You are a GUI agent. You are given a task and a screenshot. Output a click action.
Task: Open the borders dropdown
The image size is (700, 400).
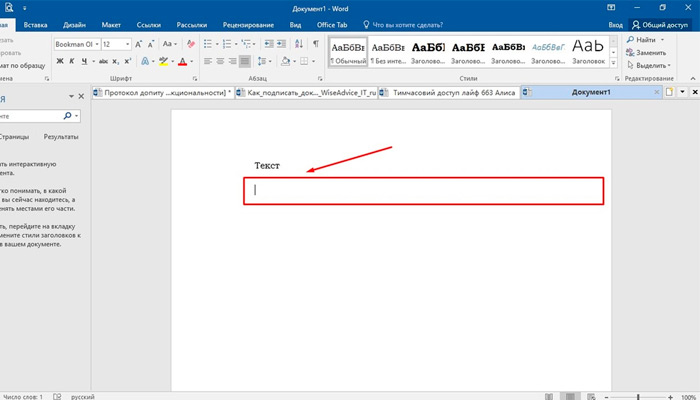313,61
